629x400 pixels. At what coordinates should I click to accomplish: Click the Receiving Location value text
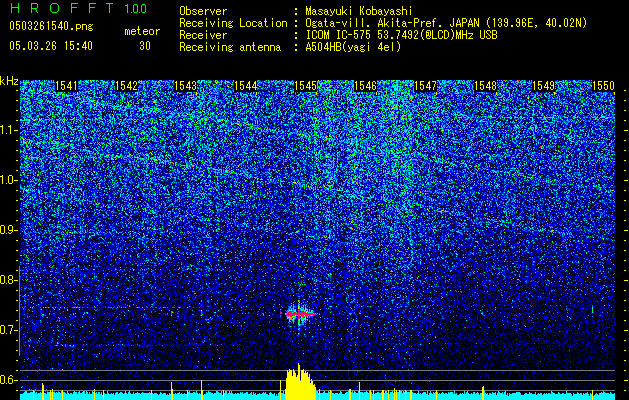tap(446, 23)
